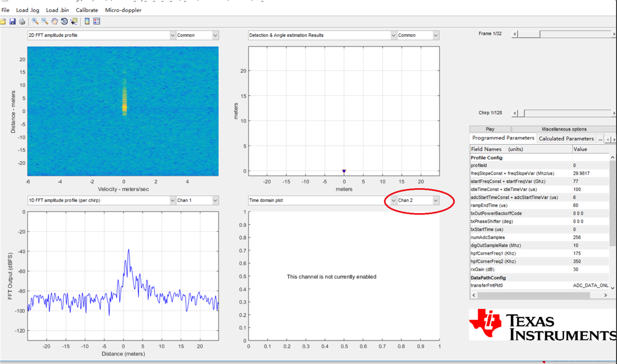Insert Legend via toolbar icon
617x364 pixels.
point(97,22)
